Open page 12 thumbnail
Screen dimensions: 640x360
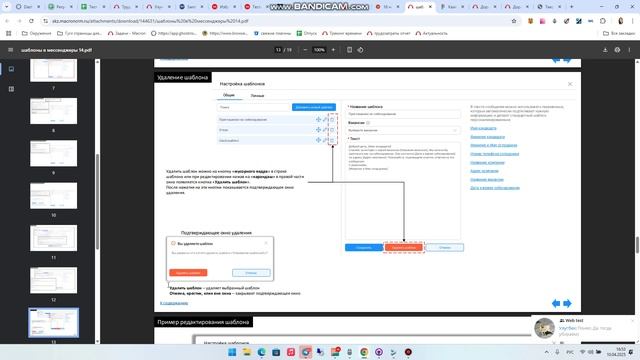pos(53,280)
